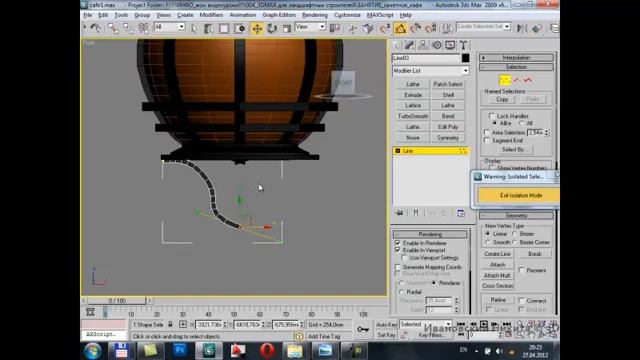Apply the TurboSmooth modifier button
The image size is (640, 360).
[413, 116]
